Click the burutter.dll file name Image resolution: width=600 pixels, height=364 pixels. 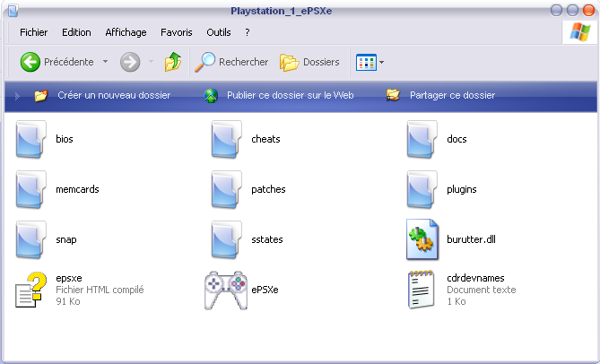(471, 239)
